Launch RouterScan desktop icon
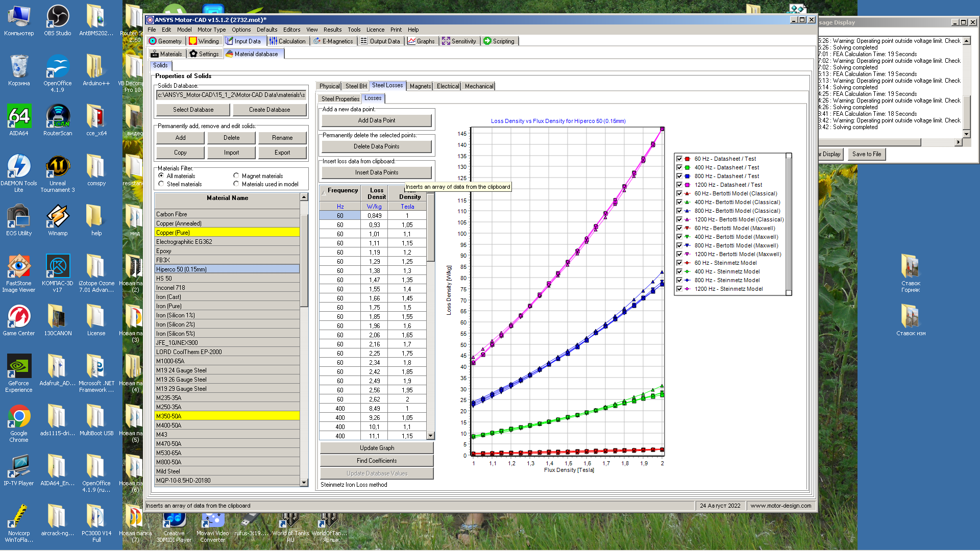Image resolution: width=980 pixels, height=551 pixels. (57, 120)
